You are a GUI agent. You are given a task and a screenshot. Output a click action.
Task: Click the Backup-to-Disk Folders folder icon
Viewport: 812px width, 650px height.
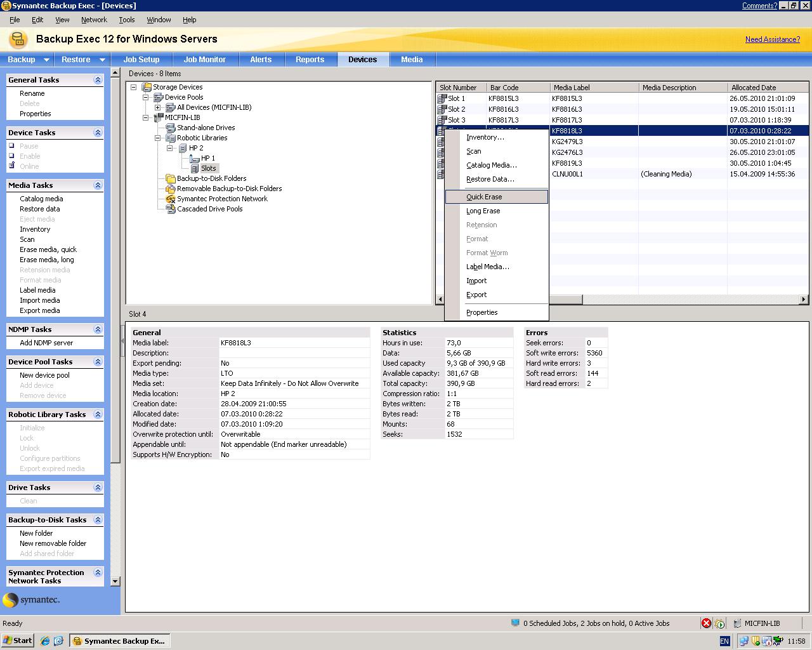tap(171, 178)
